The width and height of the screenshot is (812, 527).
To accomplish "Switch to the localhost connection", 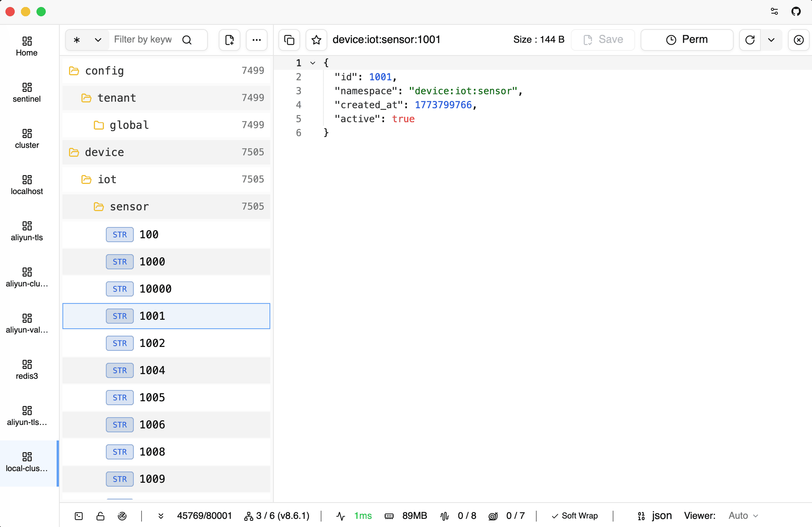I will (27, 184).
